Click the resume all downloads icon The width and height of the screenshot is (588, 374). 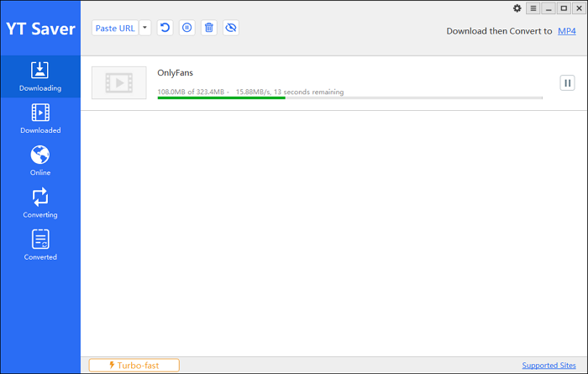165,28
